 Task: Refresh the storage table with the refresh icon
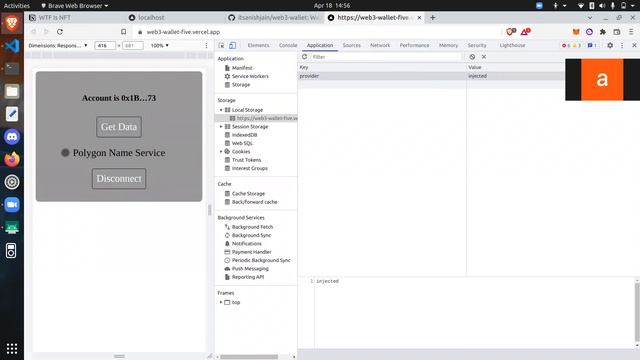click(304, 57)
